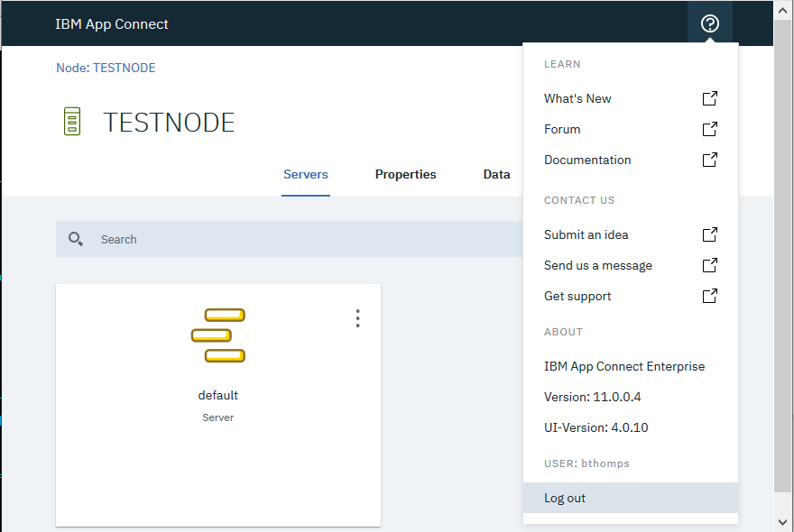This screenshot has height=532, width=794.
Task: Click external link icon beside Send us a message
Action: coord(709,265)
